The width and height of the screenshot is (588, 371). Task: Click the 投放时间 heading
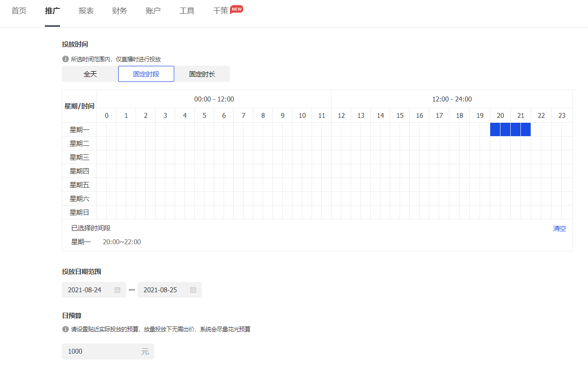tap(75, 44)
